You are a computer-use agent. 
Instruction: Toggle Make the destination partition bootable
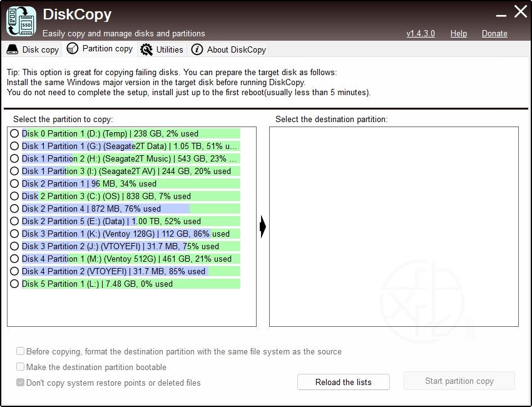[x=21, y=367]
